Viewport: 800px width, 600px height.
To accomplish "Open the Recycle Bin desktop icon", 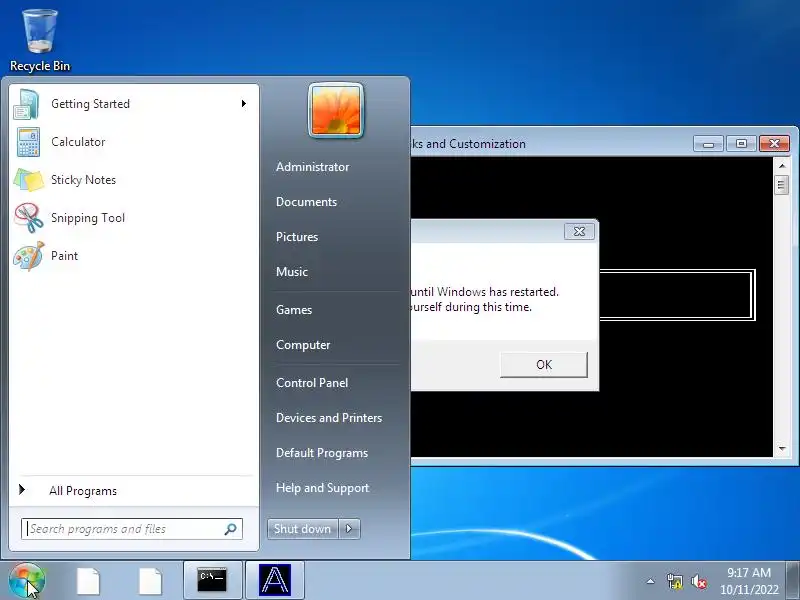I will point(40,41).
